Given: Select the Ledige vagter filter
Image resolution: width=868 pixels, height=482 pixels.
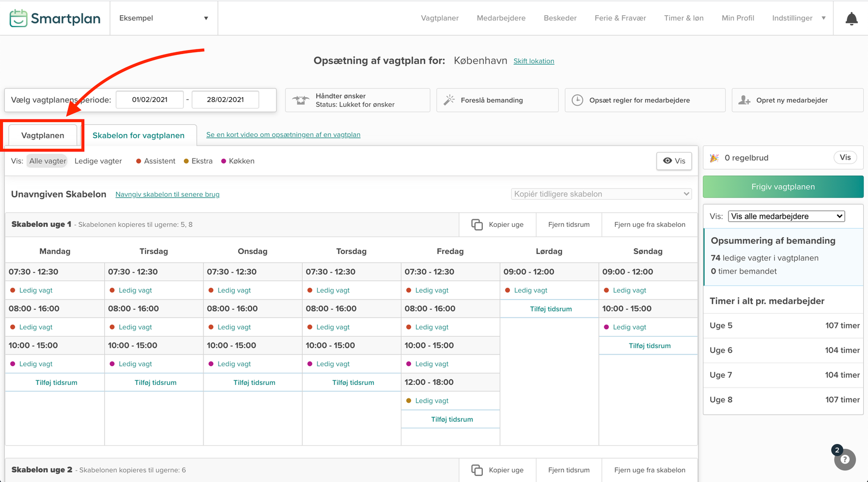Looking at the screenshot, I should click(98, 161).
